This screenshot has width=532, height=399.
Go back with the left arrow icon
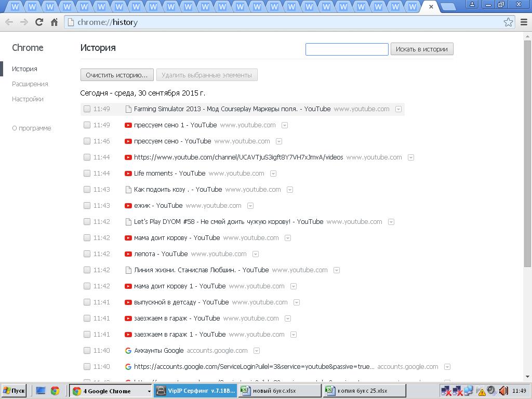(9, 22)
